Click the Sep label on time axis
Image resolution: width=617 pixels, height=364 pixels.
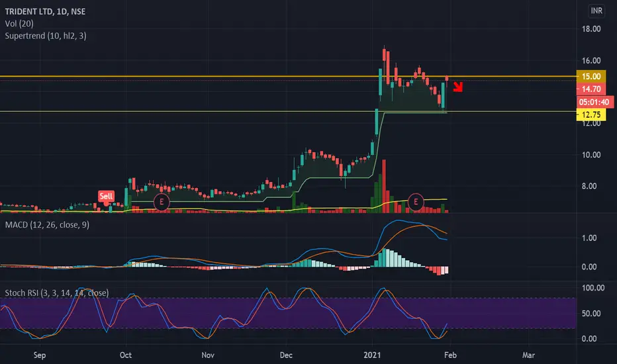40,355
